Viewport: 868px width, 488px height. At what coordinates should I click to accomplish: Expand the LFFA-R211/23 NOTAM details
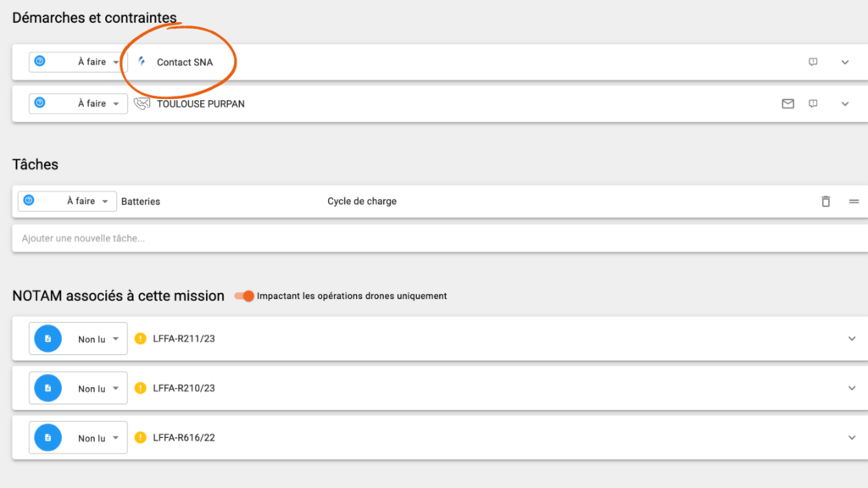pyautogui.click(x=852, y=339)
